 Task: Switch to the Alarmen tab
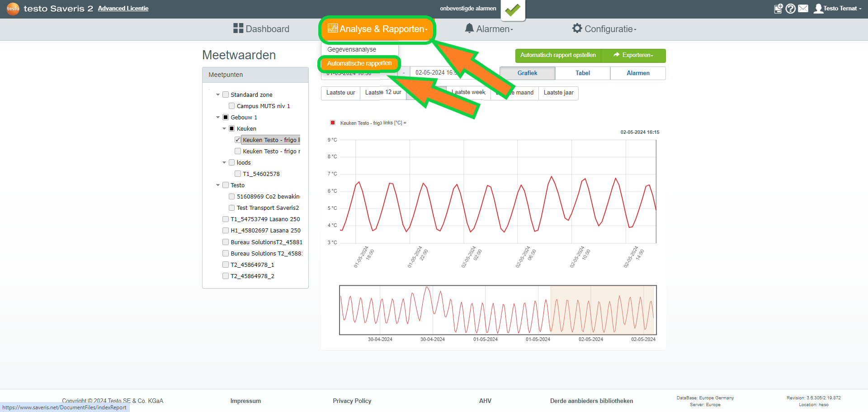point(638,73)
